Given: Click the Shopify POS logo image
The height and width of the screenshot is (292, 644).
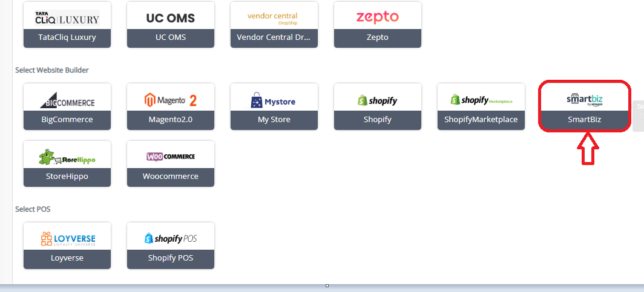Looking at the screenshot, I should click(x=171, y=238).
